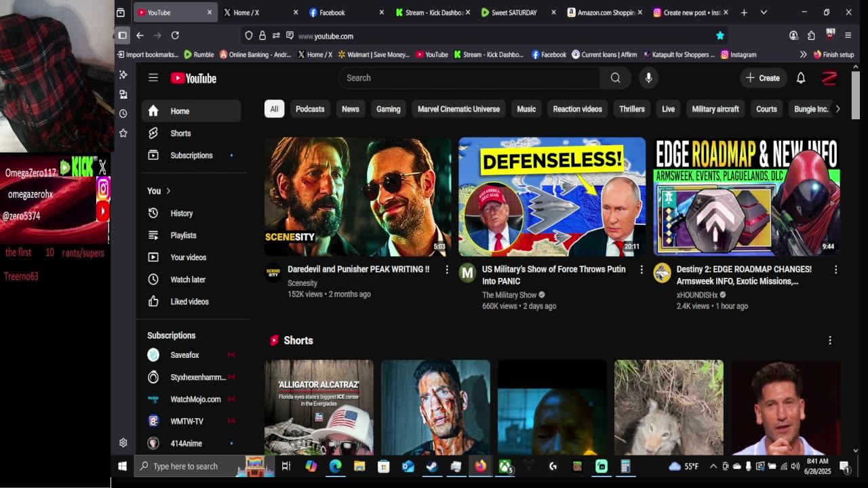
Task: Open Your videos in sidebar
Action: click(x=191, y=258)
